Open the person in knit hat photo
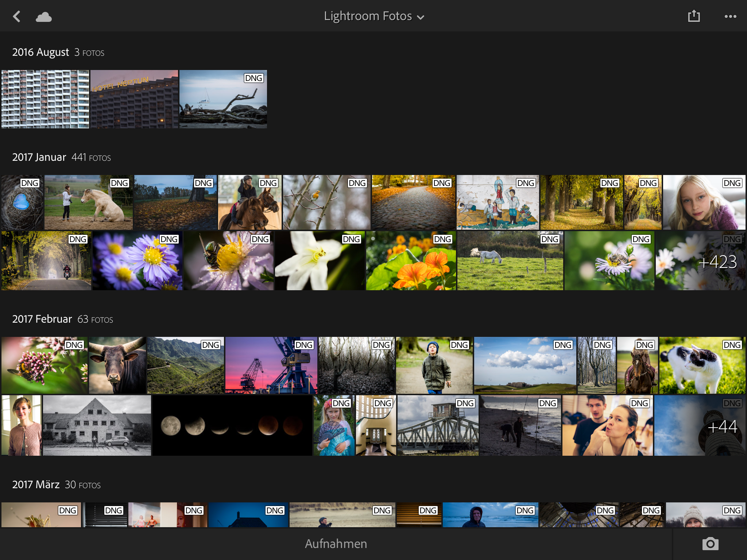Screen dimensions: 747x560 pos(706,515)
